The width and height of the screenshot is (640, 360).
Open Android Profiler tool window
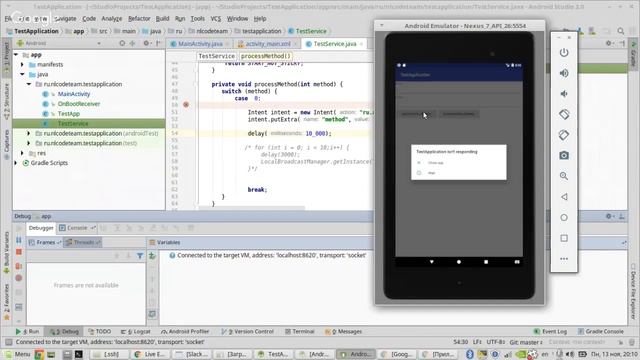tap(185, 332)
